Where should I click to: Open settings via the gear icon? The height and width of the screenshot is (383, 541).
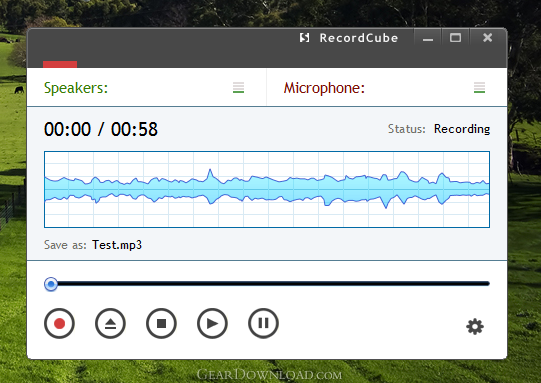coord(475,326)
